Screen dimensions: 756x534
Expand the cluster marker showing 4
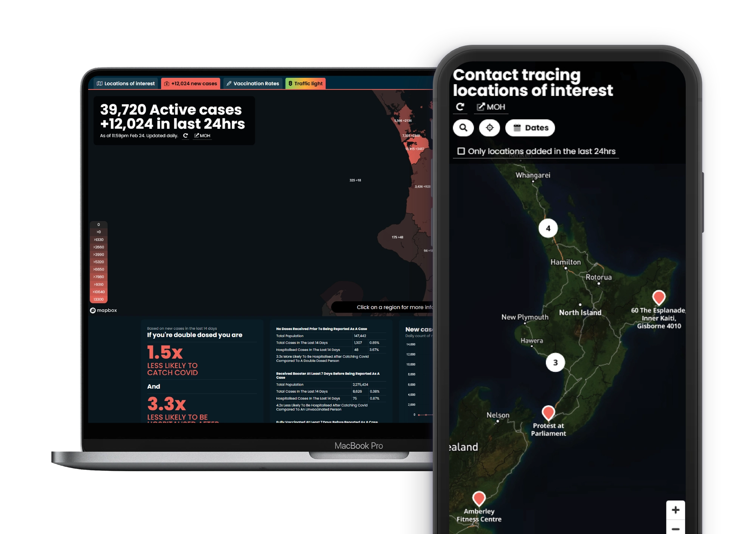548,228
